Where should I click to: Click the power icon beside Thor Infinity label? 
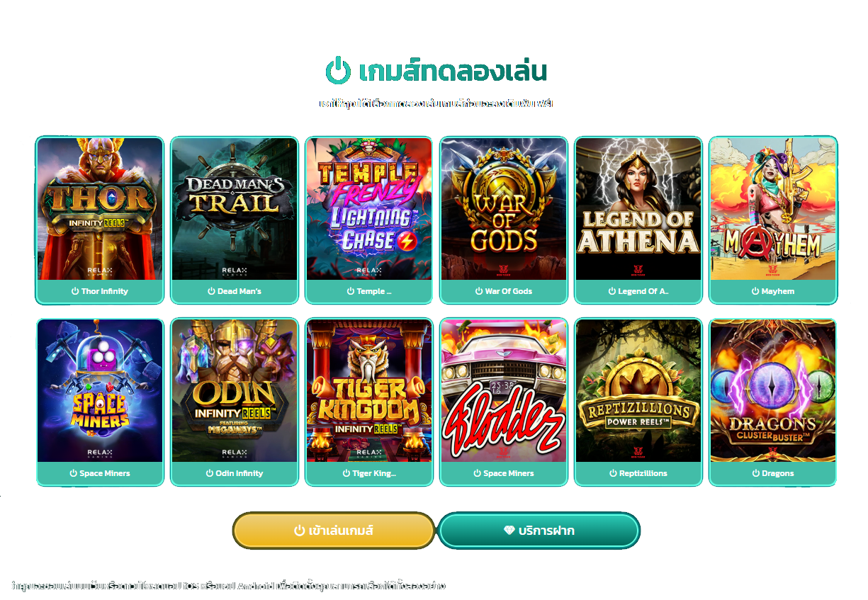tap(75, 291)
